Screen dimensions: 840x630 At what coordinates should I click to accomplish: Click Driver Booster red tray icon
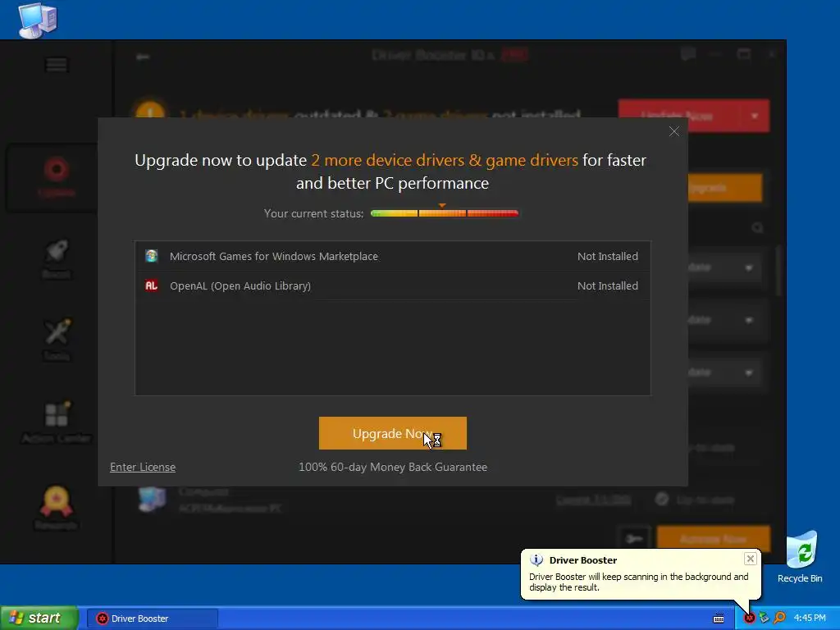pos(749,619)
